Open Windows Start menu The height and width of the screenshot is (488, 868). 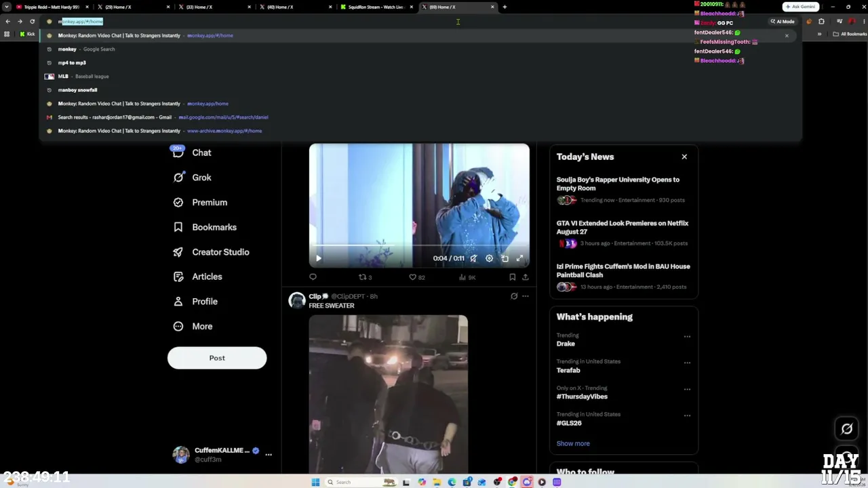[315, 482]
